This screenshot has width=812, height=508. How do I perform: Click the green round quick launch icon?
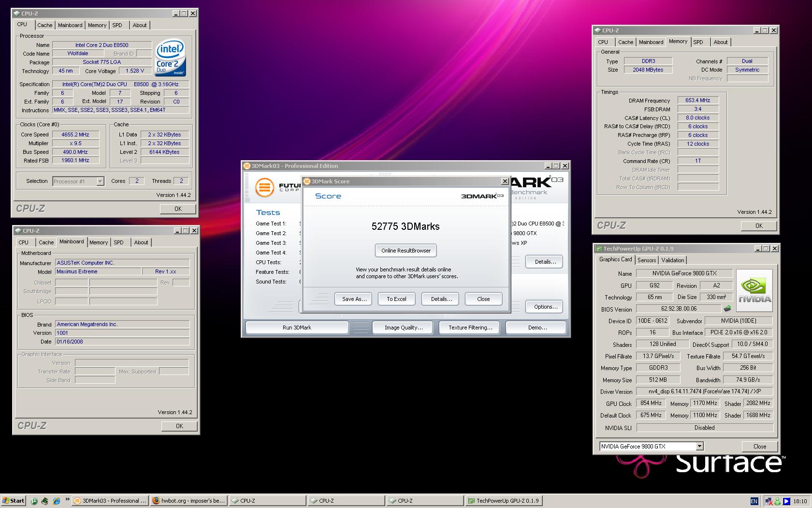[34, 501]
